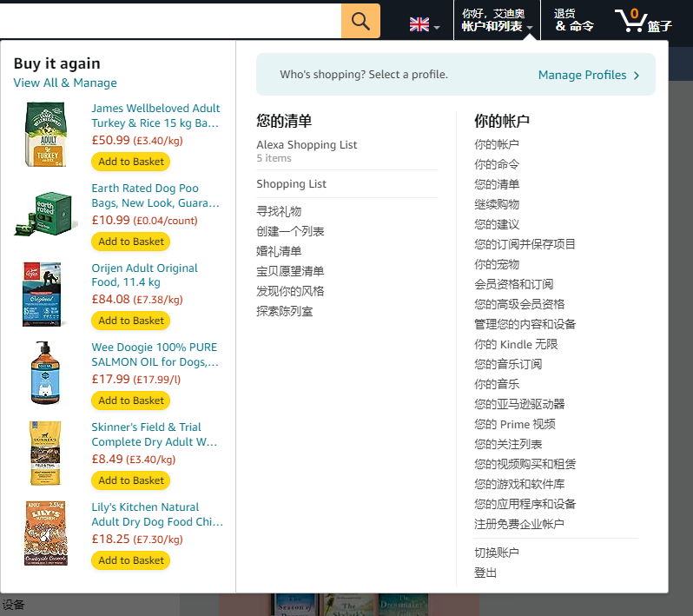Viewport: 693px width, 616px height.
Task: Open 发现你的风格 discover your style
Action: (x=290, y=291)
